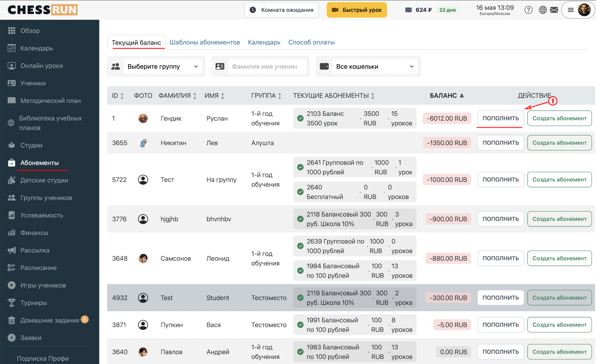Click Создать абонемент for Никитин Лев
Viewport: 596px width, 364px height.
point(560,143)
